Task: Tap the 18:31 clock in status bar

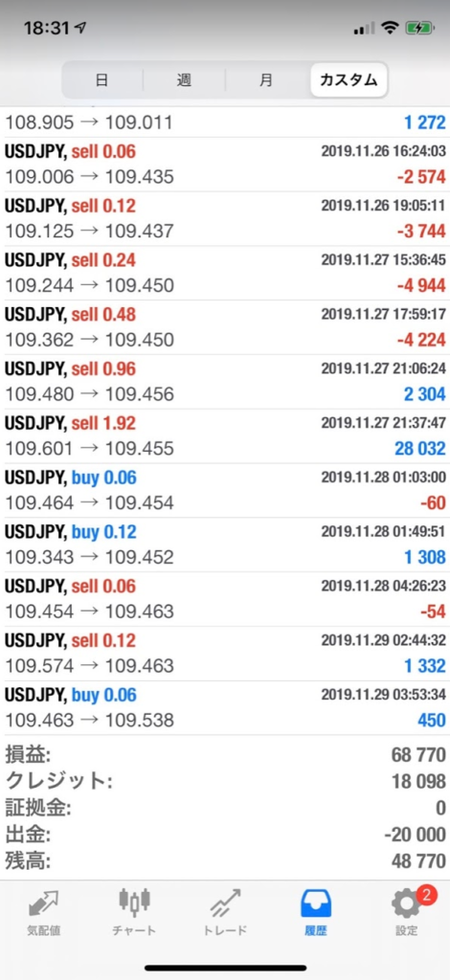Action: (46, 28)
